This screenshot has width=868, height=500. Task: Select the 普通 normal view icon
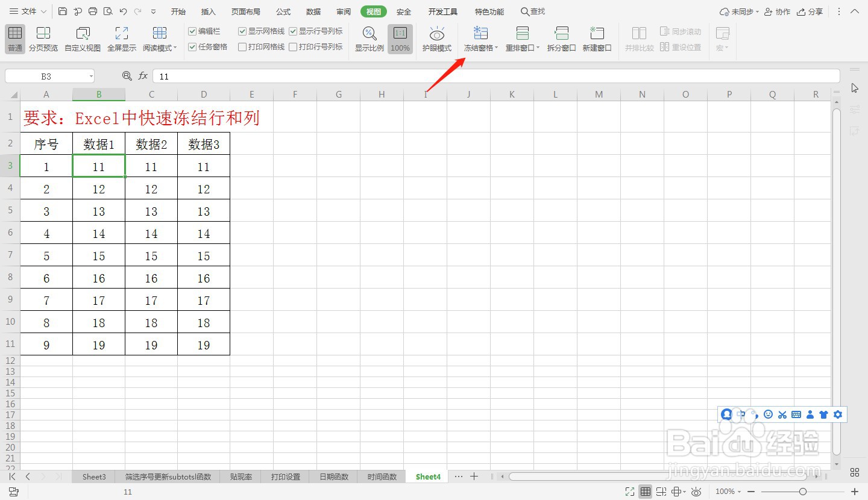[x=15, y=39]
